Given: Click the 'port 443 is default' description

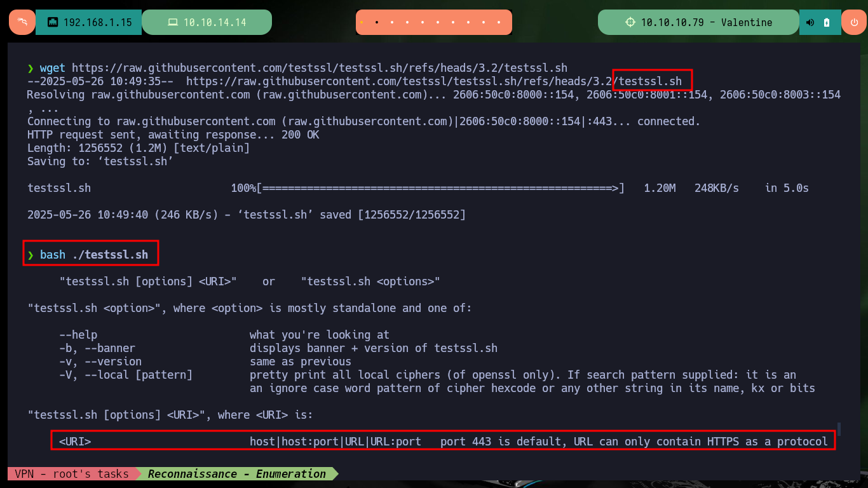Looking at the screenshot, I should pos(634,442).
